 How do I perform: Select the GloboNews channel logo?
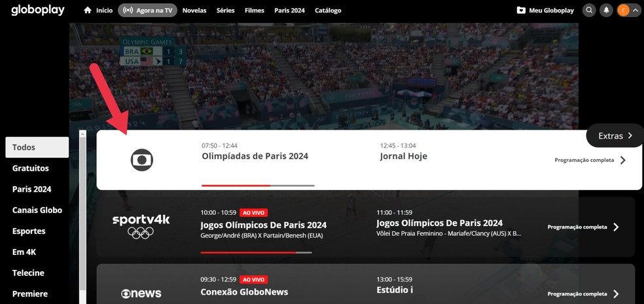[141, 294]
